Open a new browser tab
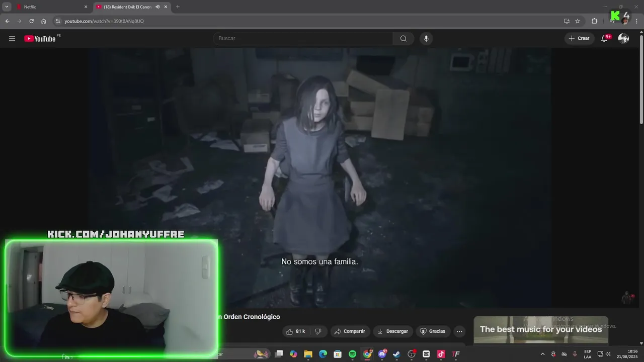Screen dimensions: 644x362 [178, 7]
